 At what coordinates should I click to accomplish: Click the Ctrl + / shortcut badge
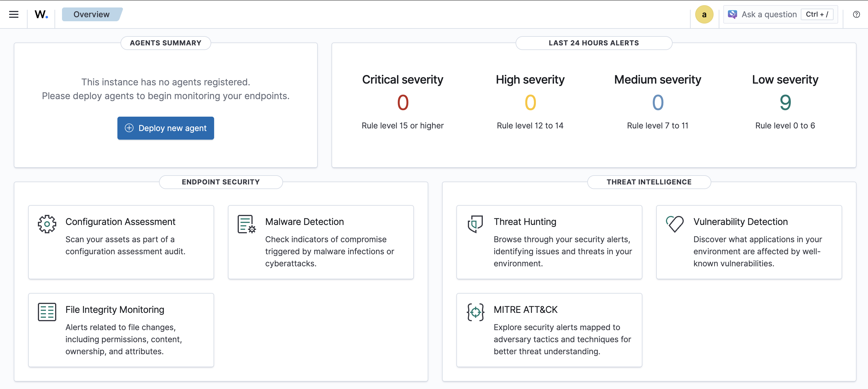(817, 14)
